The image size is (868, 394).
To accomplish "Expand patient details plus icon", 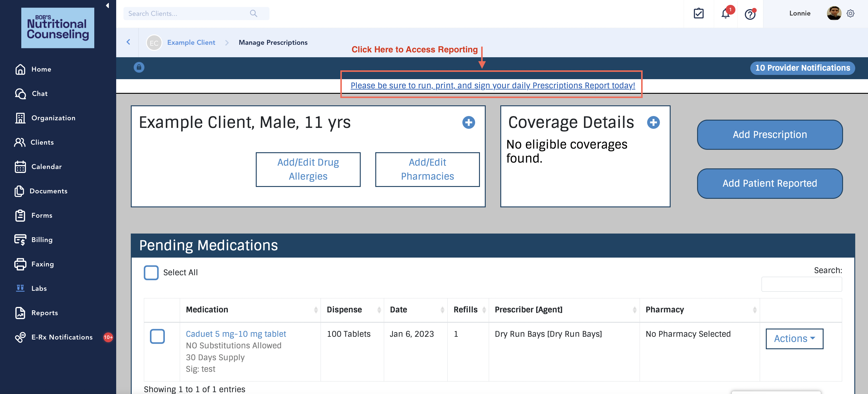I will click(x=468, y=122).
